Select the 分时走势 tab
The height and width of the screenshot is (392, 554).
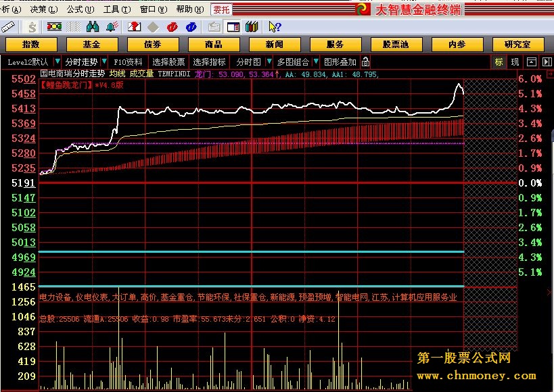pyautogui.click(x=81, y=62)
